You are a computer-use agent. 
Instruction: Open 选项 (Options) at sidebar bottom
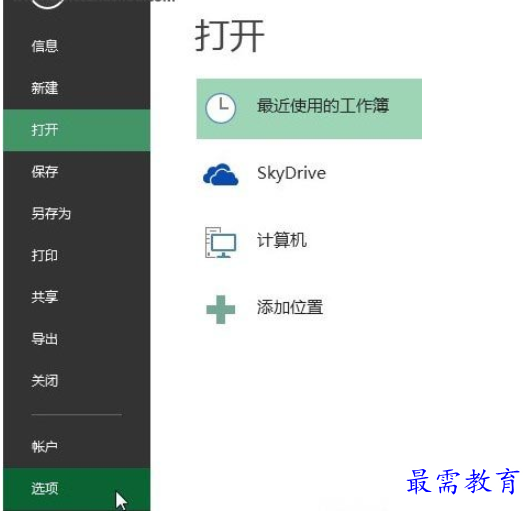click(x=76, y=489)
